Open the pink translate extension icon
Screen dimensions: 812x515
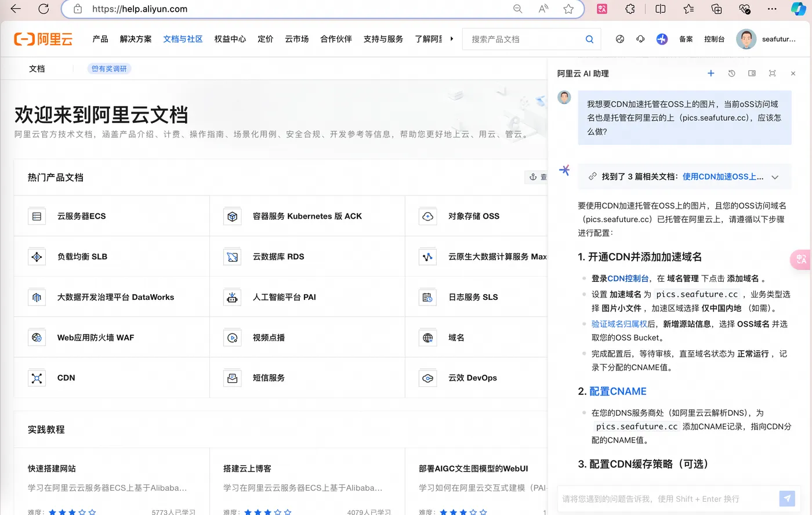[x=602, y=9]
